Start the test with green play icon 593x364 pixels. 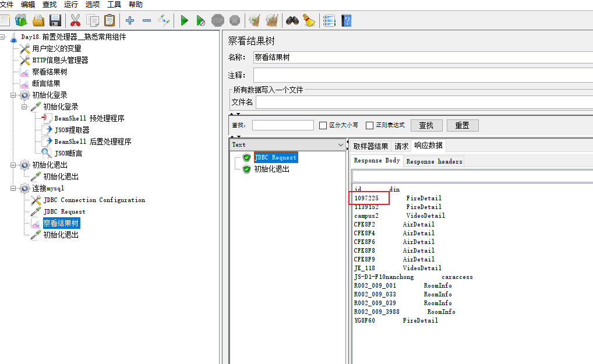pyautogui.click(x=184, y=20)
